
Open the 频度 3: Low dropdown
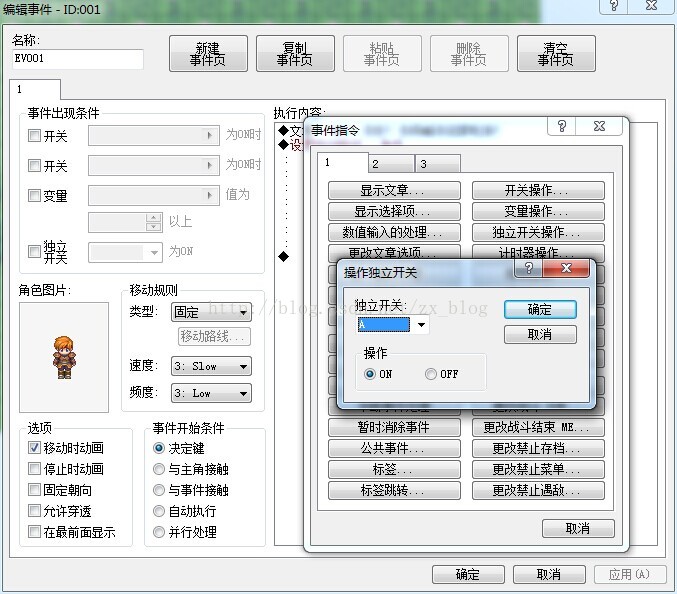(x=211, y=393)
